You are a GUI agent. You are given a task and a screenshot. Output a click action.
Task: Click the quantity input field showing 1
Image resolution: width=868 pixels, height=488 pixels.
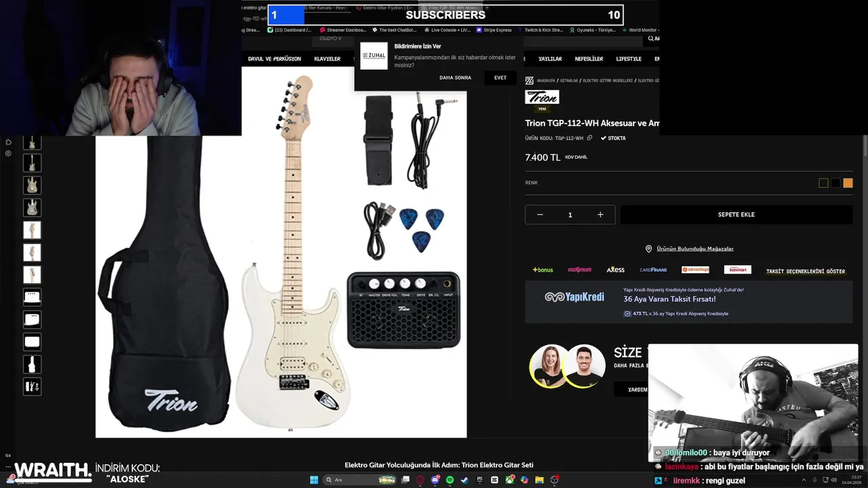tap(570, 215)
